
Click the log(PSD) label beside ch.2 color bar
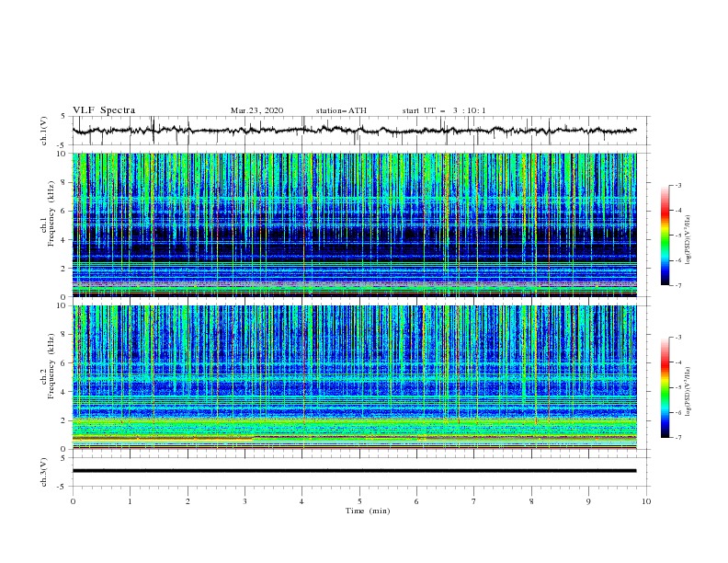[688, 391]
